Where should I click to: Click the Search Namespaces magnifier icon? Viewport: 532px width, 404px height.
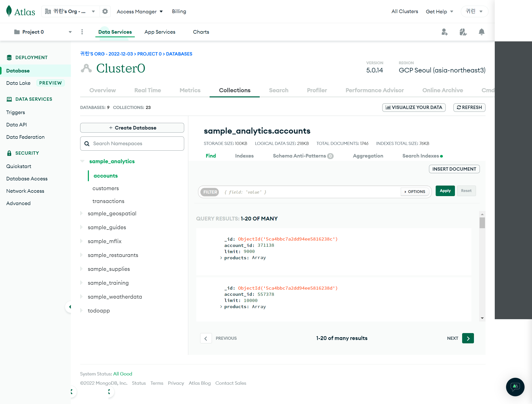[87, 144]
